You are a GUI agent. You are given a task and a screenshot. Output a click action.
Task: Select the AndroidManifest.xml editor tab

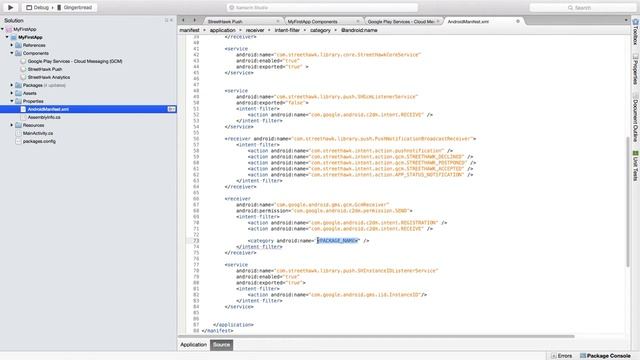[468, 21]
